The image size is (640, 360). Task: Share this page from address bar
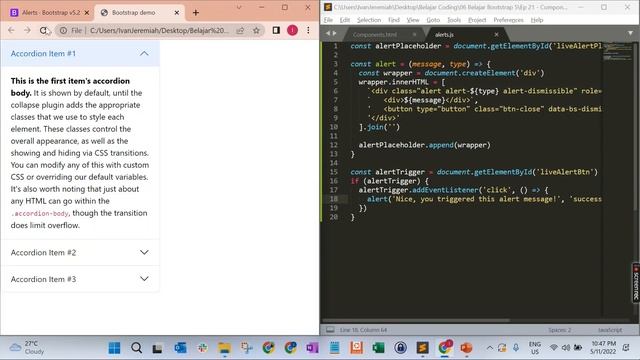click(240, 30)
